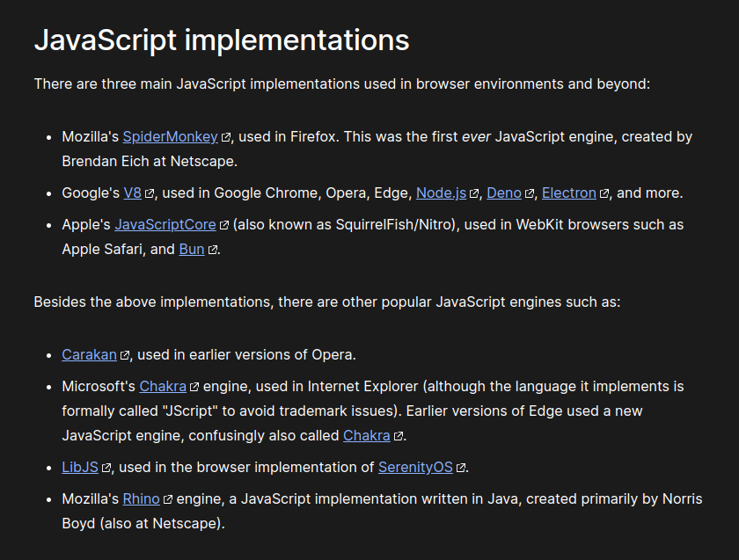This screenshot has height=560, width=739.
Task: Open the Deno link
Action: 504,193
